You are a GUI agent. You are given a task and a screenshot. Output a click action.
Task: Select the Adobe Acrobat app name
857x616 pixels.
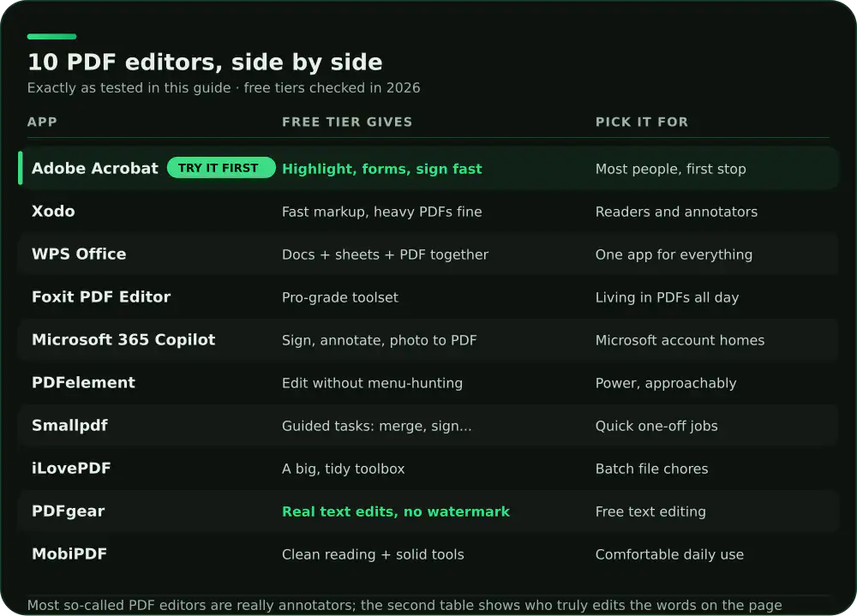click(95, 168)
